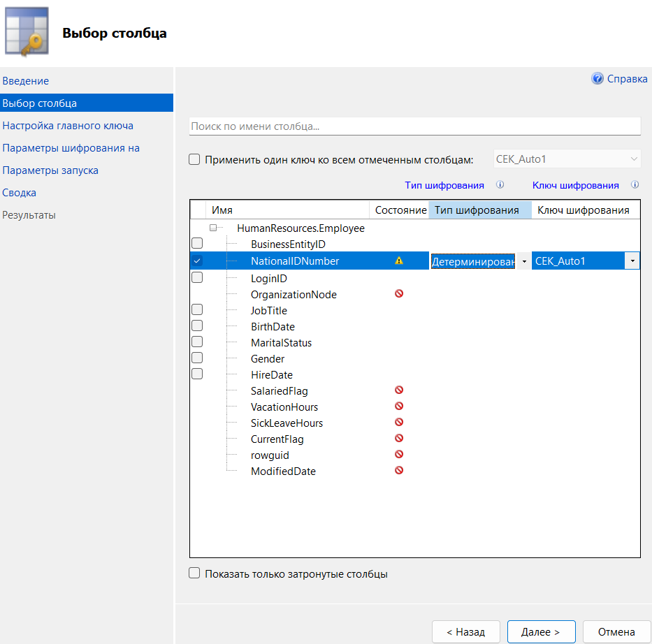Open the Справка help link
This screenshot has height=644, width=652.
[627, 78]
